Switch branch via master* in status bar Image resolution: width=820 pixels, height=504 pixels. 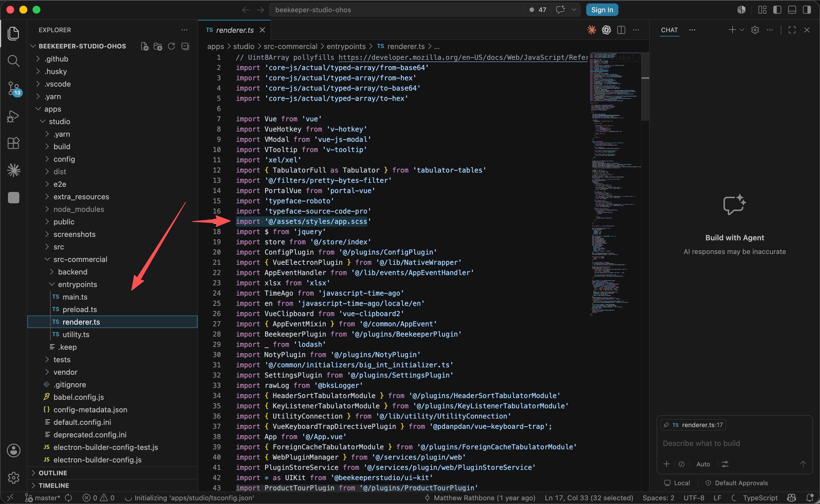(43, 498)
